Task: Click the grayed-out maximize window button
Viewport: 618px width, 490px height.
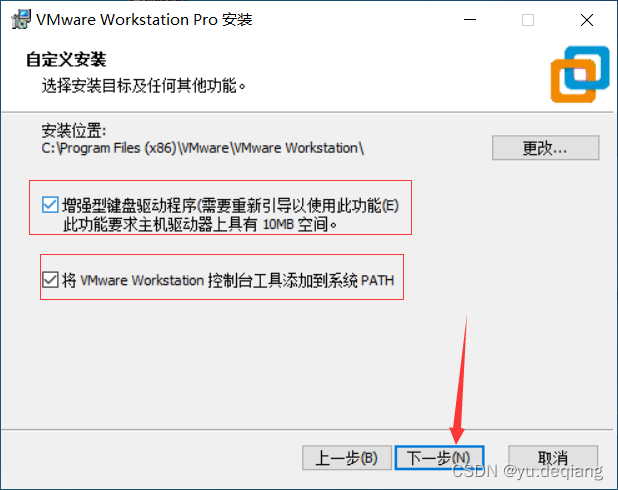Action: (x=528, y=20)
